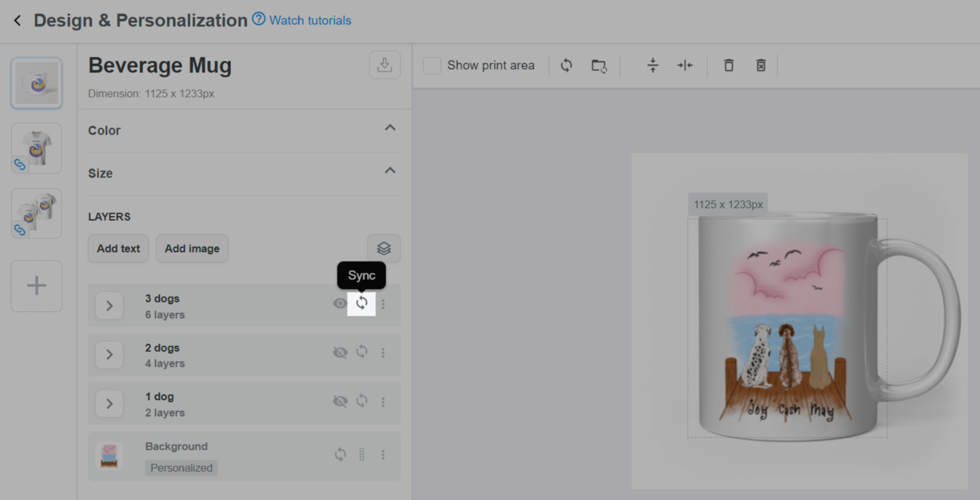Viewport: 980px width, 500px height.
Task: Enable the Show print area checkbox
Action: [x=432, y=65]
